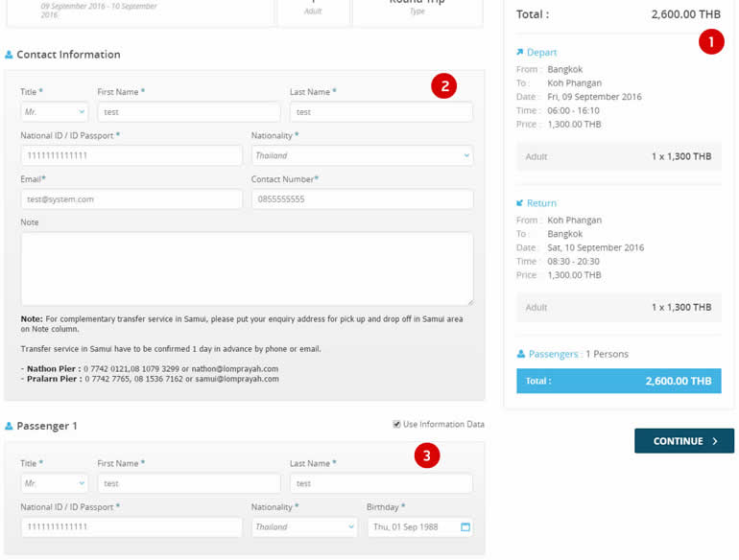Click the person icon beside Contact Information
The height and width of the screenshot is (560, 739).
pyautogui.click(x=9, y=56)
